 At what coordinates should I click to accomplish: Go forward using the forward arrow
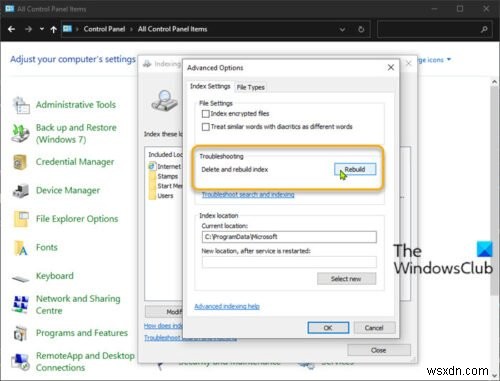click(x=29, y=29)
